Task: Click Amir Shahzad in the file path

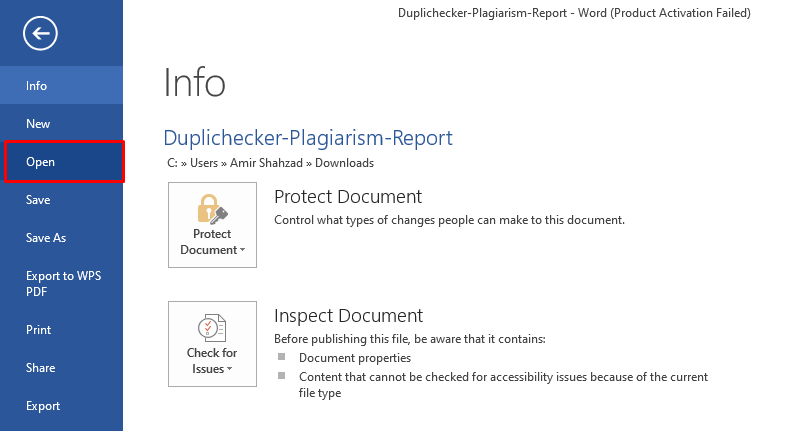Action: [x=266, y=163]
